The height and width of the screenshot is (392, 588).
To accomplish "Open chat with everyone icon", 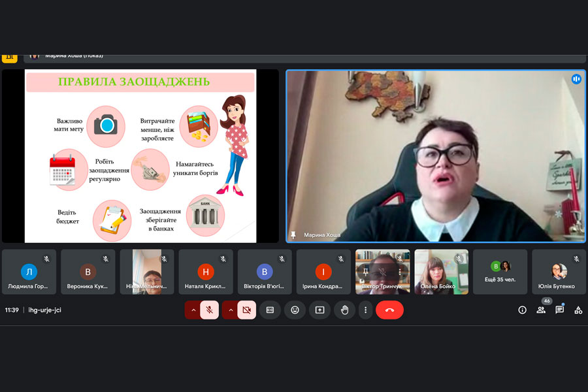I will (559, 310).
